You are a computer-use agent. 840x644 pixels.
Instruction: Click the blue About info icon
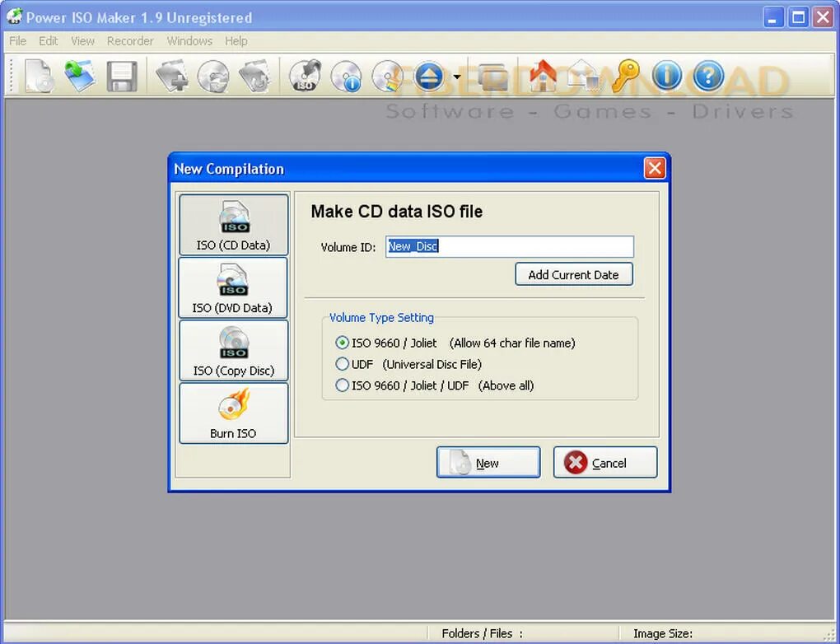click(x=667, y=76)
